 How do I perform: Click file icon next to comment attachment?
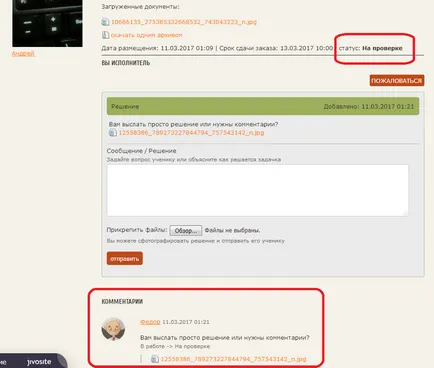click(x=155, y=359)
